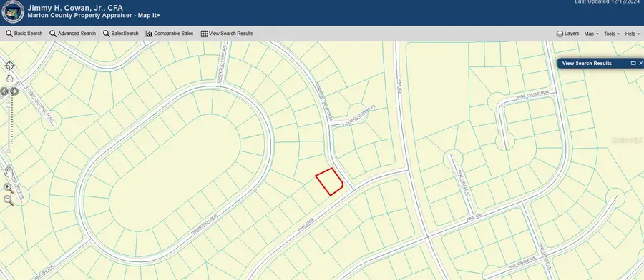
Task: Open Basic Search with magnifier icon
Action: [x=24, y=34]
